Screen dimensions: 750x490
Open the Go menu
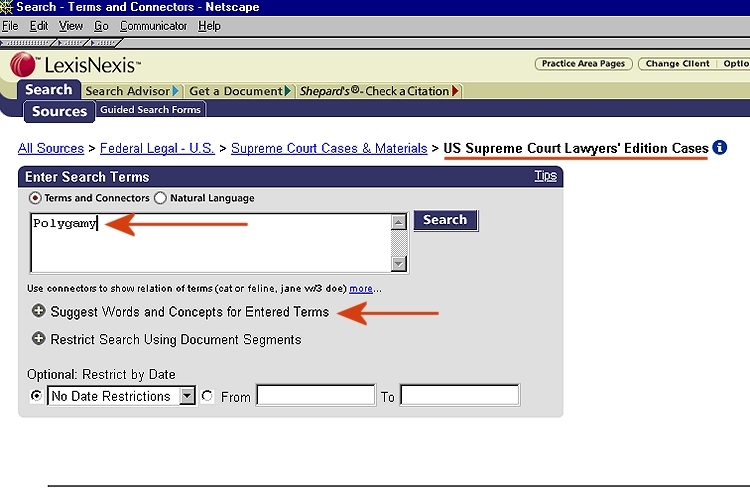[x=101, y=26]
